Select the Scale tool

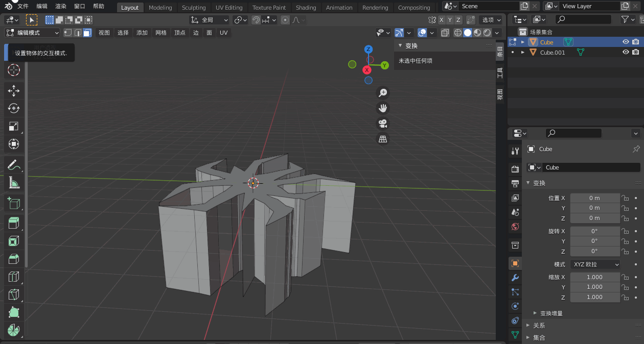click(14, 126)
